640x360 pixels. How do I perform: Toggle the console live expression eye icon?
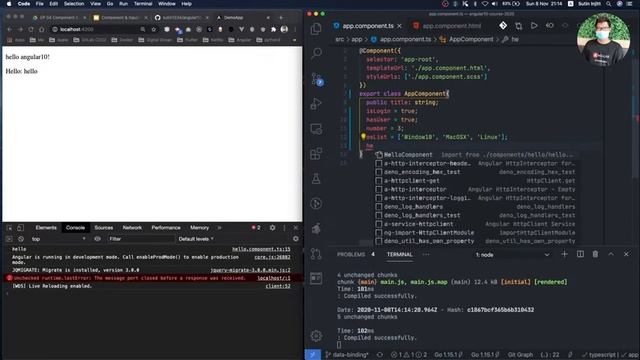[x=97, y=239]
